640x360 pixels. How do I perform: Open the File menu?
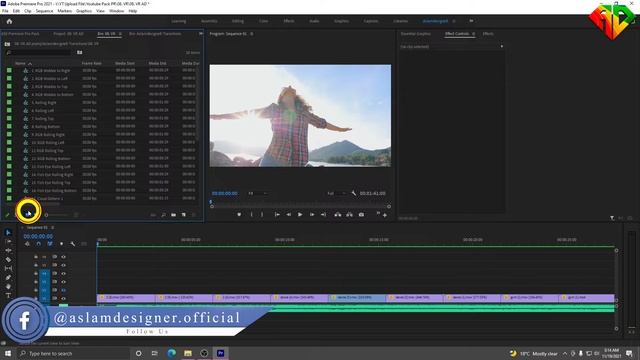[x=5, y=11]
